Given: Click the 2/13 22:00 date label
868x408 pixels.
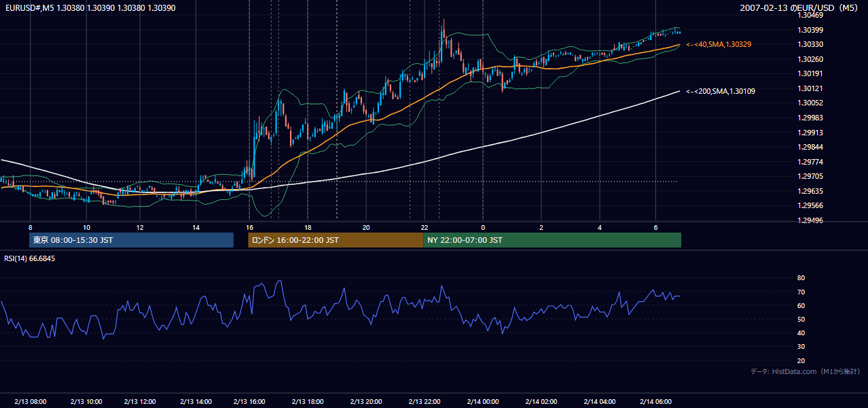Looking at the screenshot, I should (x=424, y=402).
